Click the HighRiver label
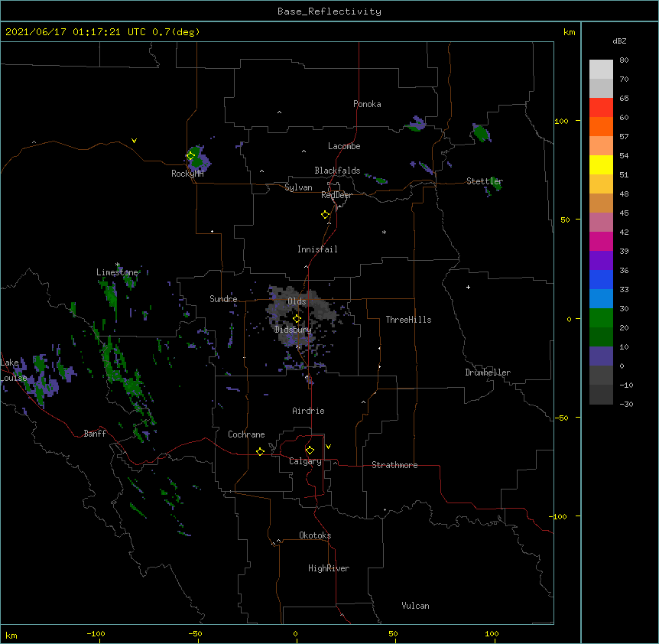 [329, 568]
